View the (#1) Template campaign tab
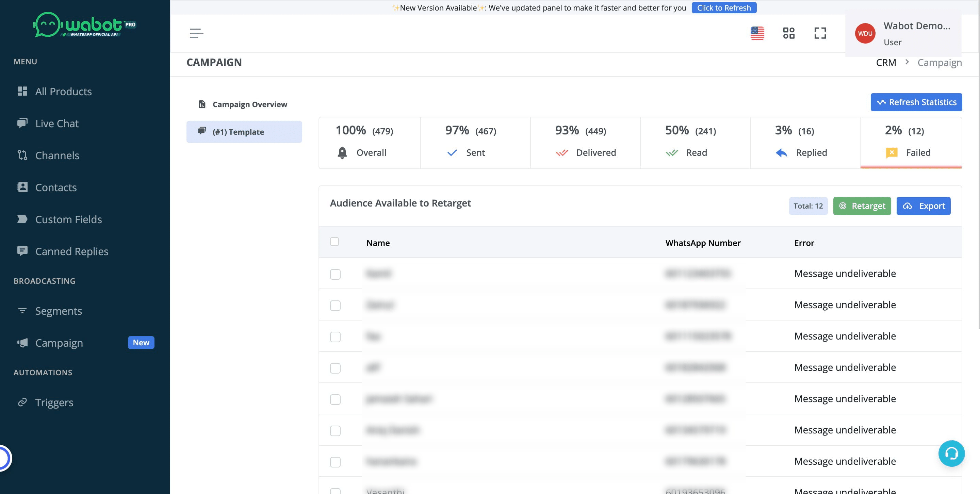 [x=244, y=132]
